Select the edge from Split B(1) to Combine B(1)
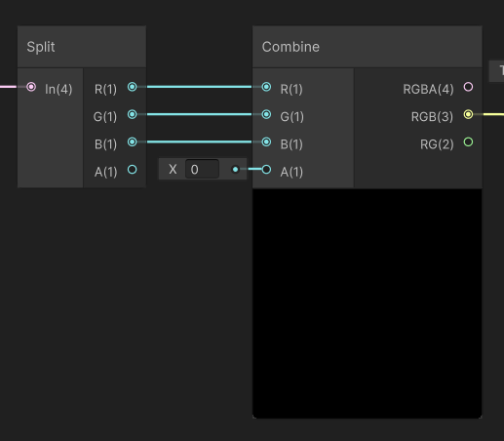 199,142
